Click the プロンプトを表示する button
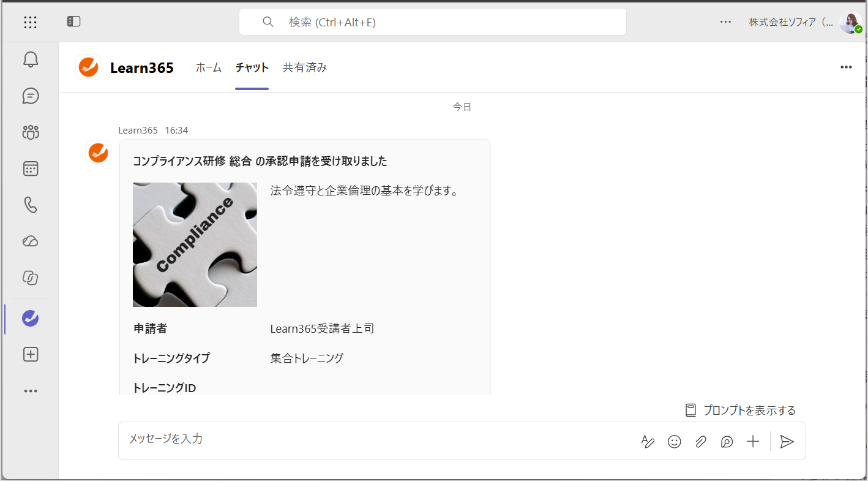The width and height of the screenshot is (868, 481). tap(740, 411)
